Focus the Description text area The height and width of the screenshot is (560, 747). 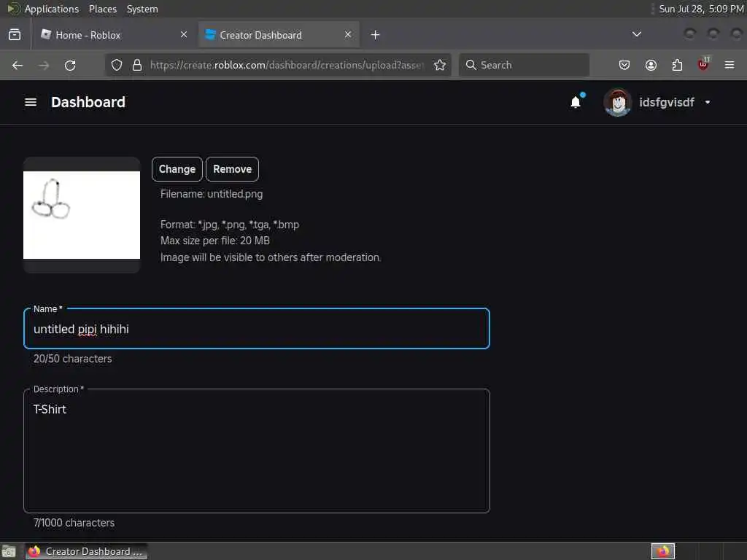point(257,451)
